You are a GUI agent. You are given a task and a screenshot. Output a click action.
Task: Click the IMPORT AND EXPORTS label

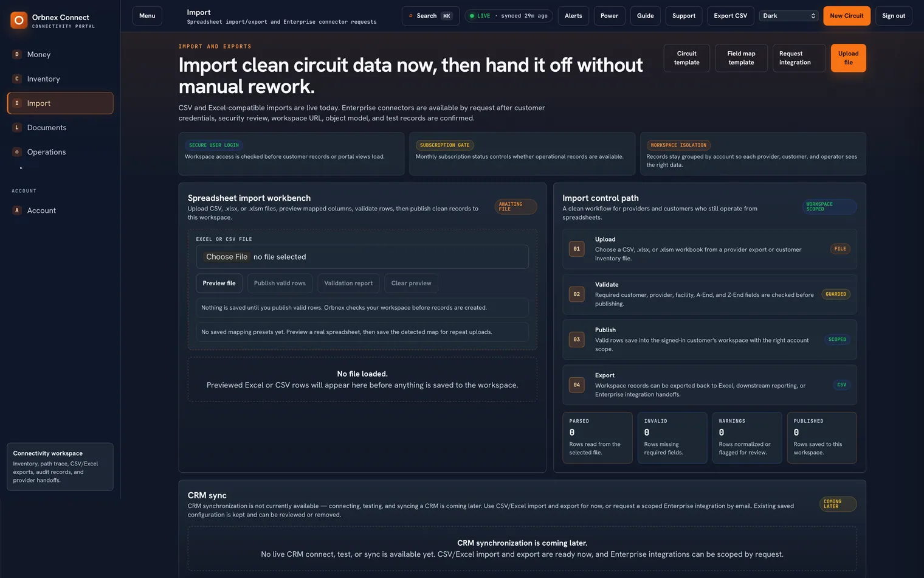tap(215, 46)
